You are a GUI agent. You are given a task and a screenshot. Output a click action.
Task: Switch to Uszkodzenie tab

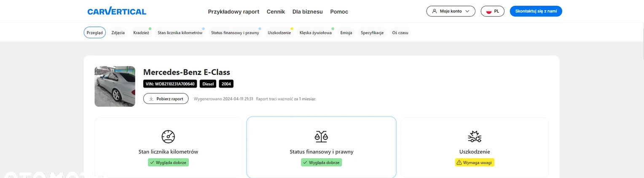point(279,32)
